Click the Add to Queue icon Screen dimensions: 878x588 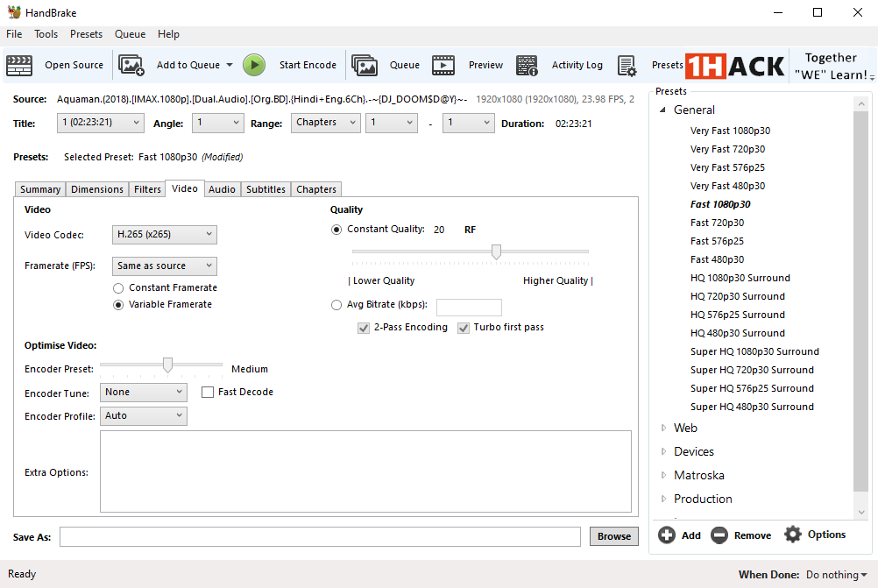[x=131, y=65]
